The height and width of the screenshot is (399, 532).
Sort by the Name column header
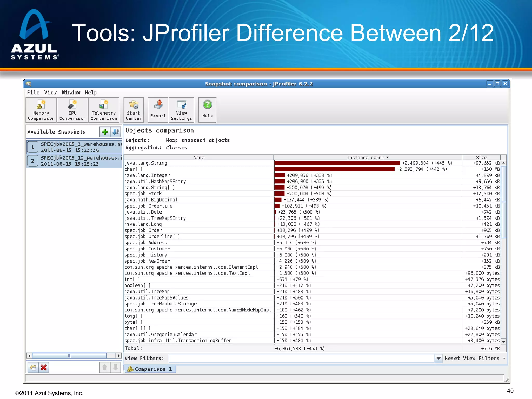[x=199, y=157]
